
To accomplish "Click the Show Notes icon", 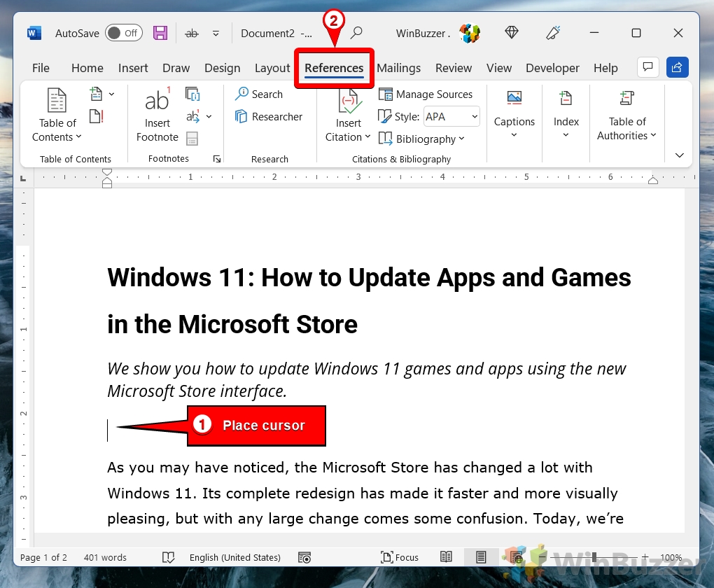I will point(192,139).
